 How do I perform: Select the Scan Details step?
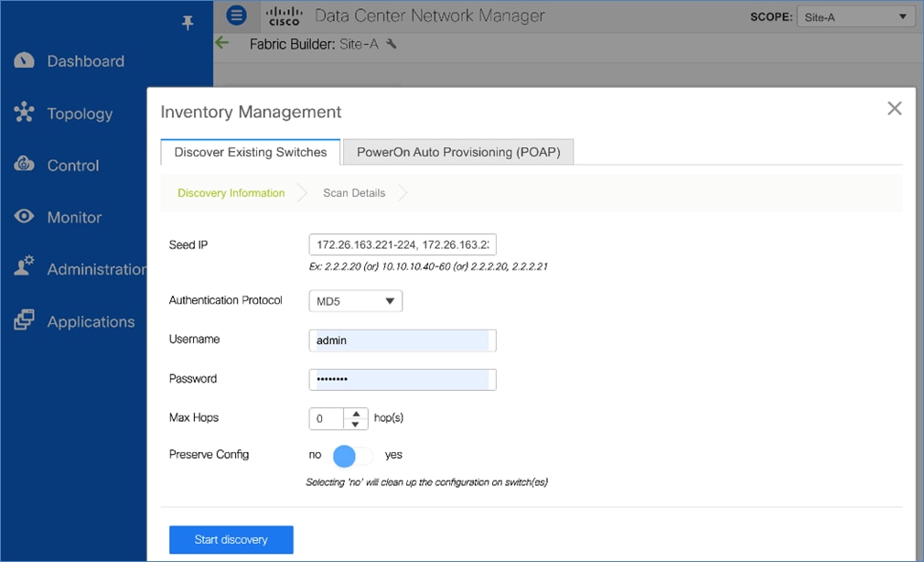[354, 193]
